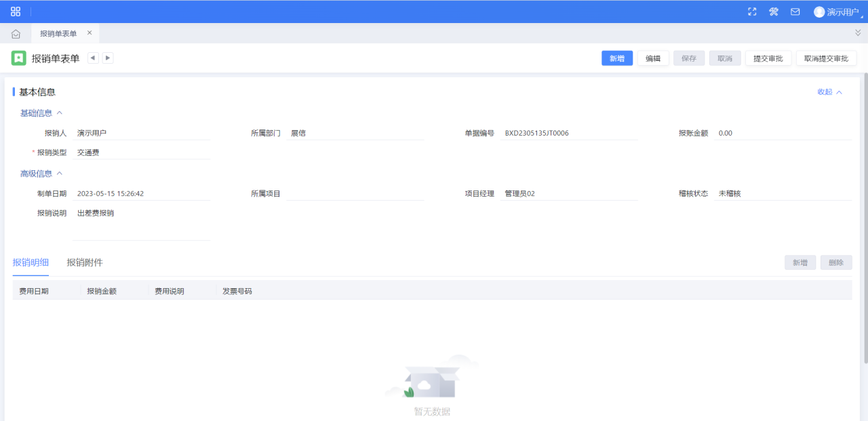Click the 取消 button
Image resolution: width=868 pixels, height=421 pixels.
point(725,58)
